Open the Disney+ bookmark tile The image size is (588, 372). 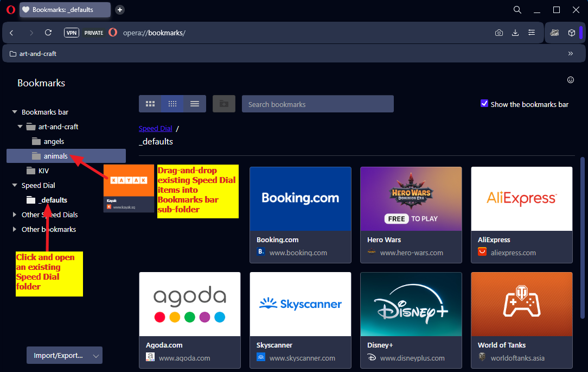pos(411,320)
